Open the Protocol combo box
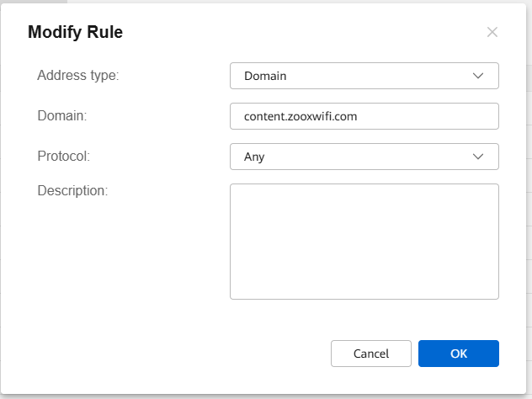Image resolution: width=532 pixels, height=399 pixels. (364, 157)
